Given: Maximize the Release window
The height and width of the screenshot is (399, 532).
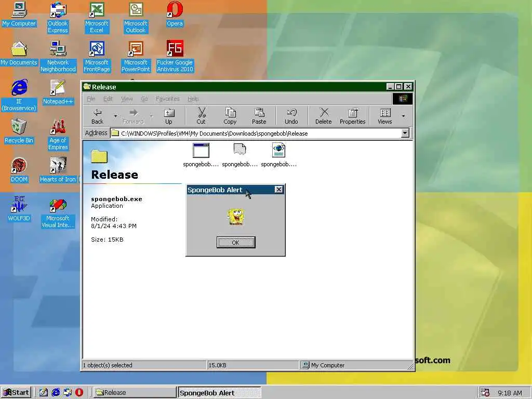Looking at the screenshot, I should click(x=399, y=87).
